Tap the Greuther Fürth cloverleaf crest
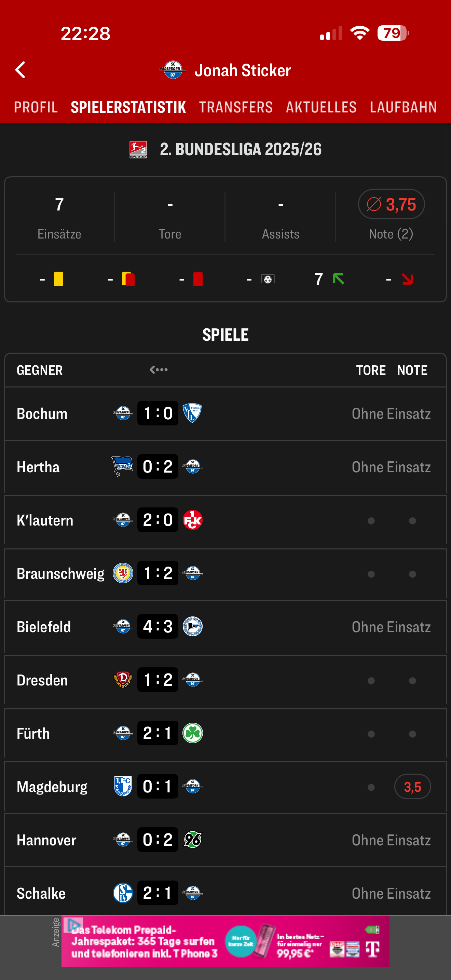451x980 pixels. click(192, 733)
